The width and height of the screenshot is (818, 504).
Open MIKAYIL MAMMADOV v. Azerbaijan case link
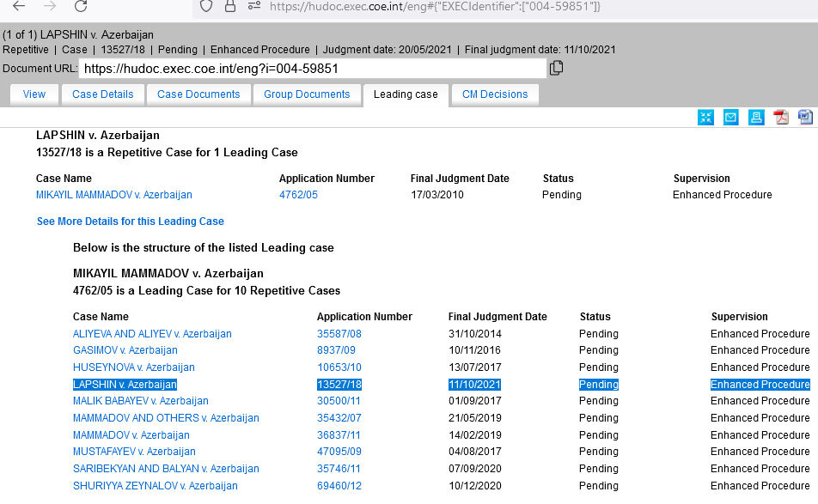click(113, 194)
